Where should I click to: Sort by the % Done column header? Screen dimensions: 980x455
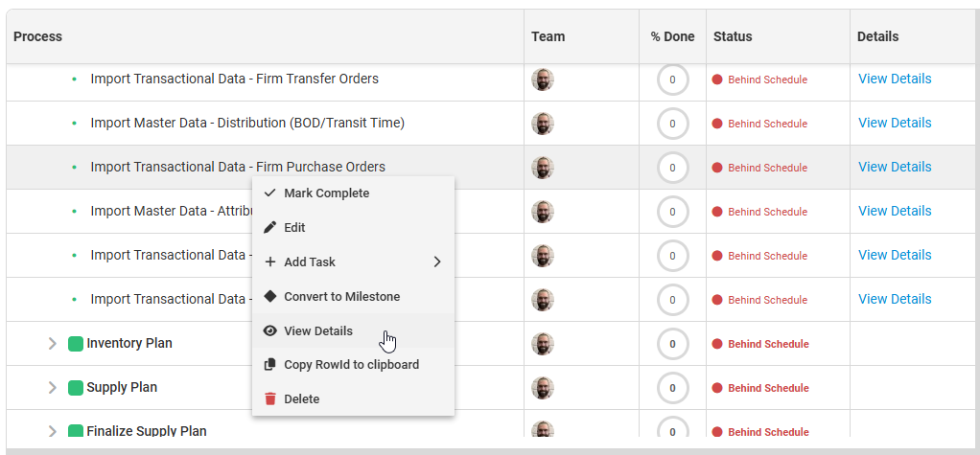coord(672,37)
